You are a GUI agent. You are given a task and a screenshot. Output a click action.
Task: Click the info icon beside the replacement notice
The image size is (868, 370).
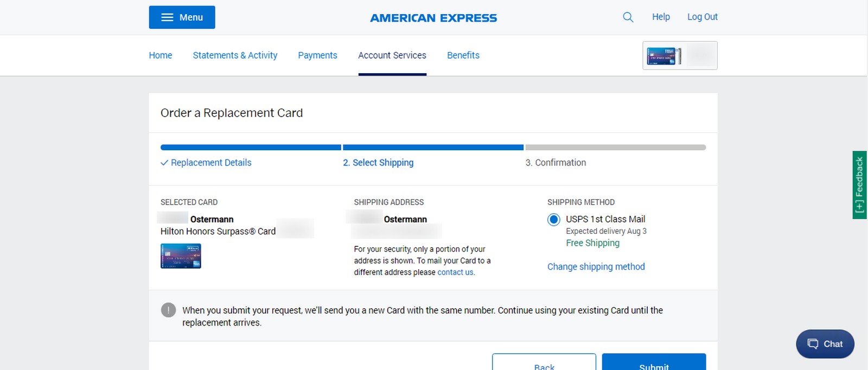pyautogui.click(x=168, y=310)
